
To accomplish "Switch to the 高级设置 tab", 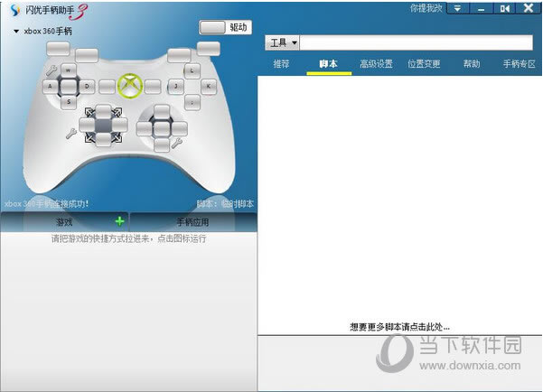I will [x=376, y=64].
